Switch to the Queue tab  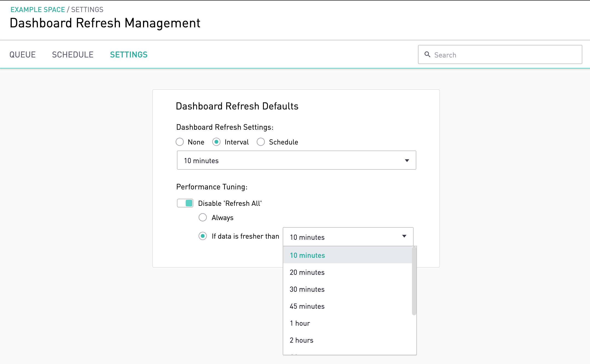[x=22, y=54]
